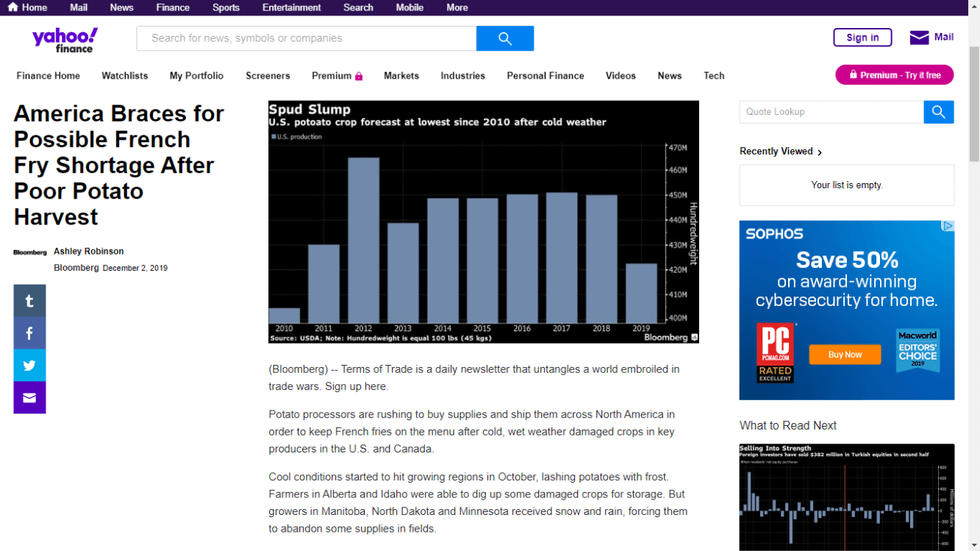Go to the Industries tab
This screenshot has height=551, width=980.
[463, 76]
